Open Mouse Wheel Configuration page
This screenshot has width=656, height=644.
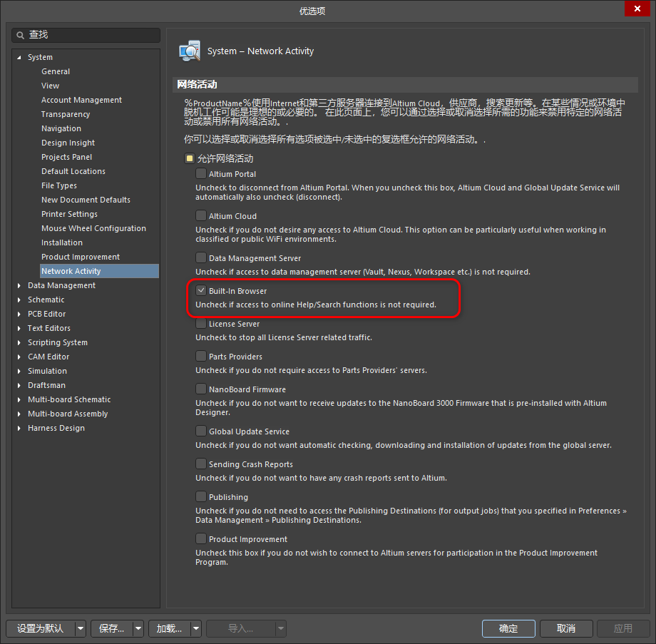pyautogui.click(x=93, y=228)
